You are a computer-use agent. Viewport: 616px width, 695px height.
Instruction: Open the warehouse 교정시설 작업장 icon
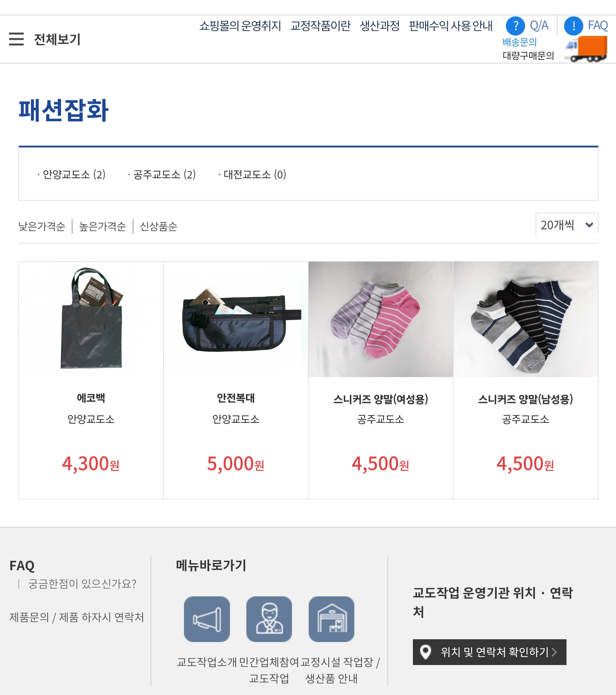[331, 619]
